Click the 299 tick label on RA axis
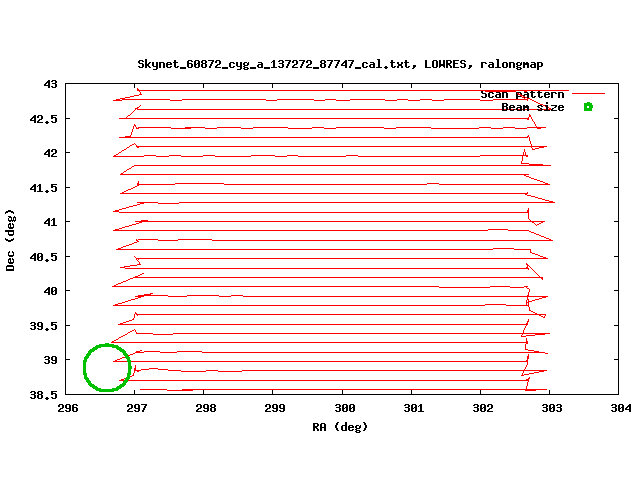 [275, 408]
